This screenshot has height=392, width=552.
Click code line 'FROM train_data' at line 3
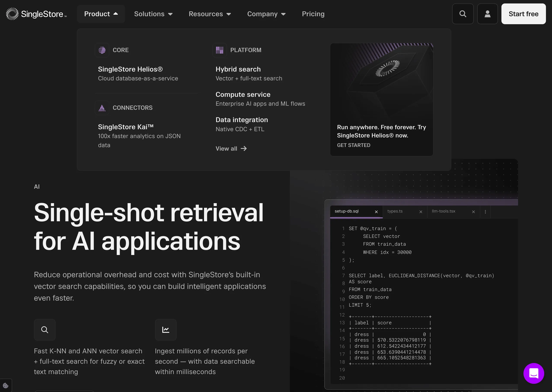(384, 244)
